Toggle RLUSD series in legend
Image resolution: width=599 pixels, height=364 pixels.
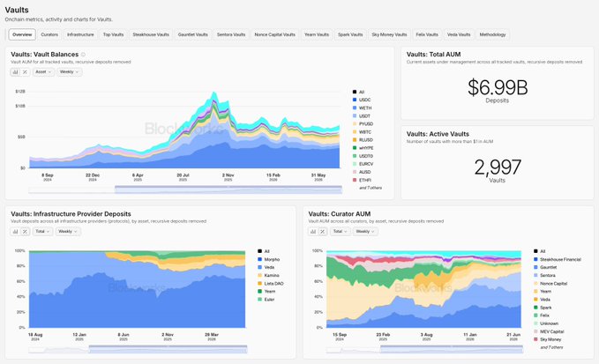[x=363, y=140]
